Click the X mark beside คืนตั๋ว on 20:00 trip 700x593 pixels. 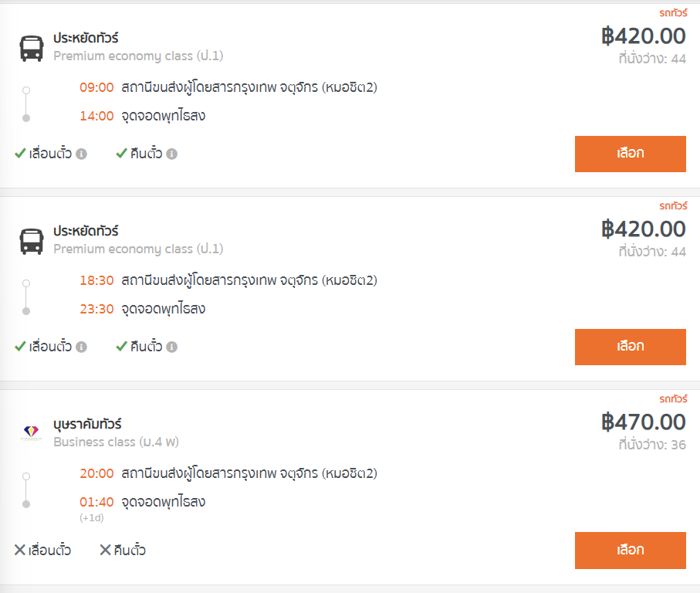[x=105, y=550]
